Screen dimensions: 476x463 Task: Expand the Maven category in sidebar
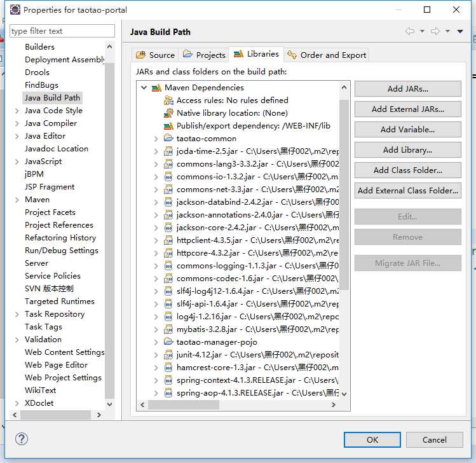(17, 200)
